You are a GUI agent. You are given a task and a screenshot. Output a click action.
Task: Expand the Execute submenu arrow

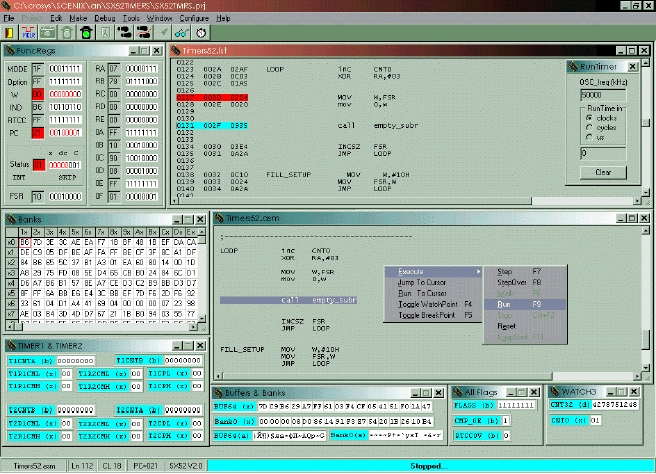477,272
